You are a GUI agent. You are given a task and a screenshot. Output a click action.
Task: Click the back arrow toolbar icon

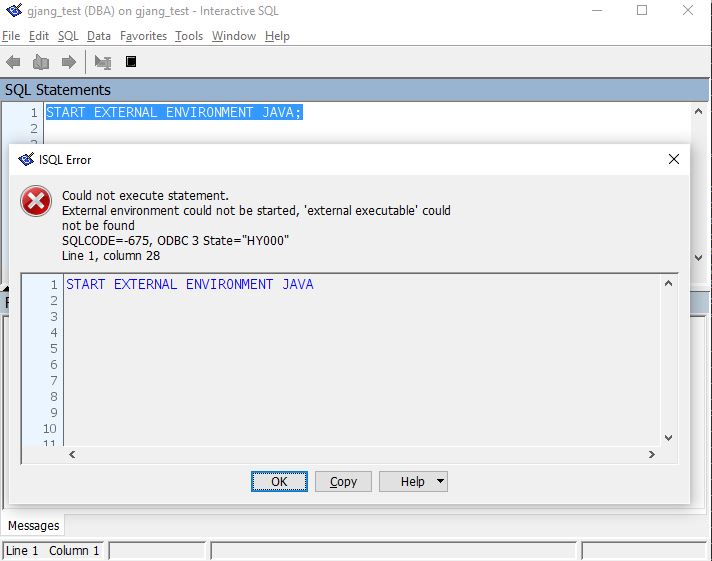coord(13,62)
